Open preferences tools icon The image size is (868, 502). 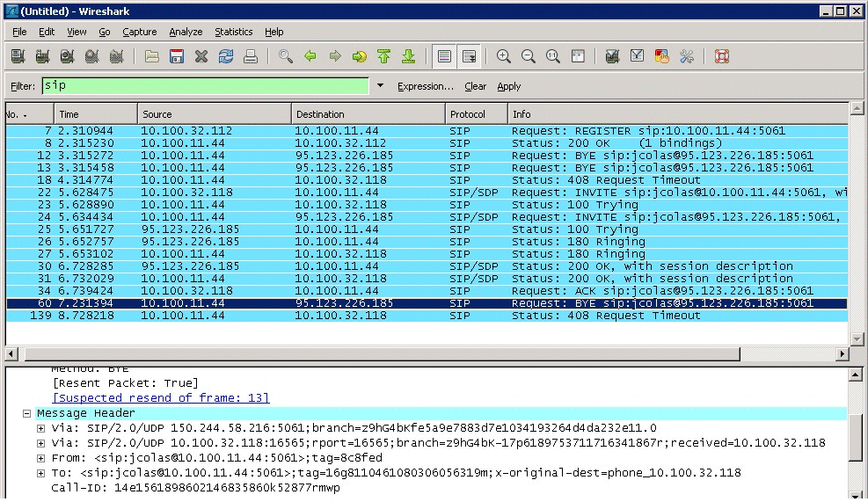pyautogui.click(x=687, y=56)
